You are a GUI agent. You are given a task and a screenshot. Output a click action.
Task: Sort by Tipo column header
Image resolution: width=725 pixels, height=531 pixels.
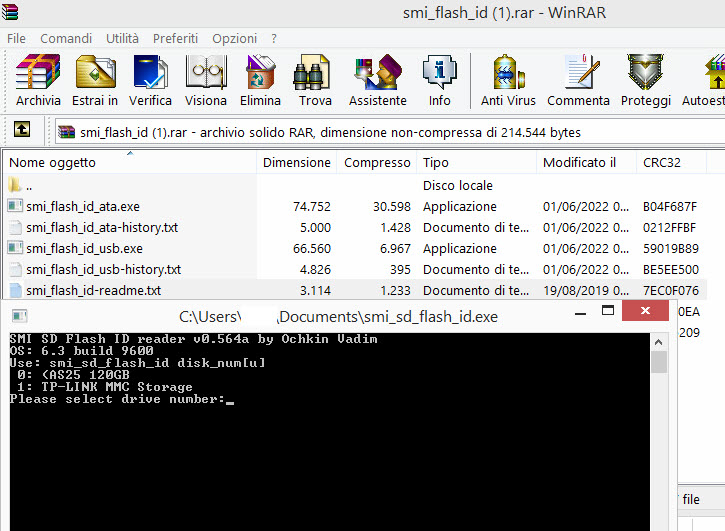tap(477, 162)
